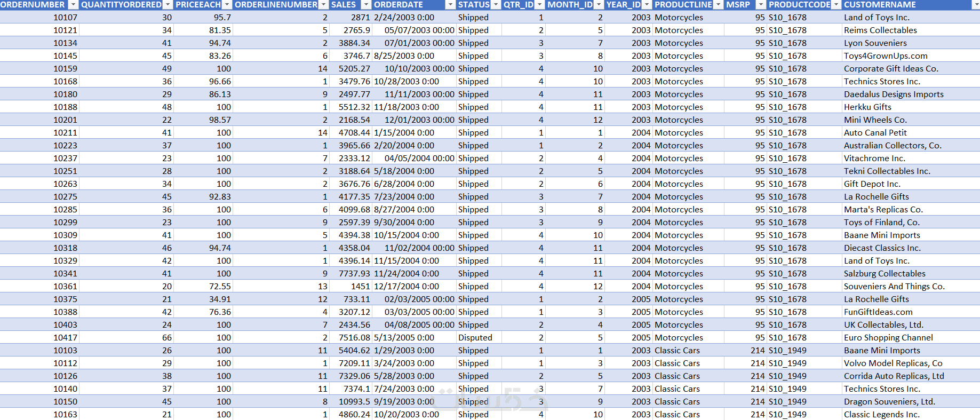Image resolution: width=980 pixels, height=420 pixels.
Task: Open the PRODUCTCODE filter dropdown
Action: click(x=836, y=5)
